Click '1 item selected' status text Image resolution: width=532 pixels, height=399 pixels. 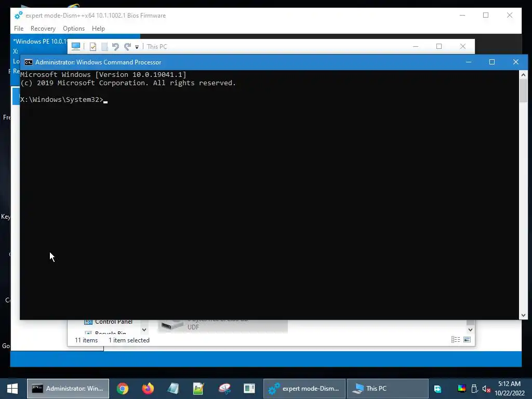129,340
